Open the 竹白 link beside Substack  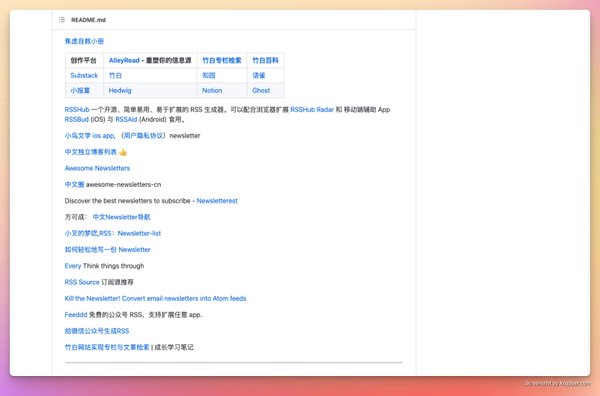115,75
